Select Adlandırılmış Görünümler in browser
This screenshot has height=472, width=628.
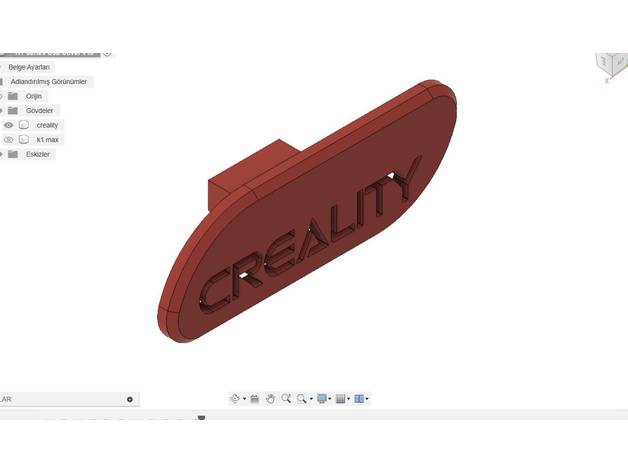click(x=49, y=81)
